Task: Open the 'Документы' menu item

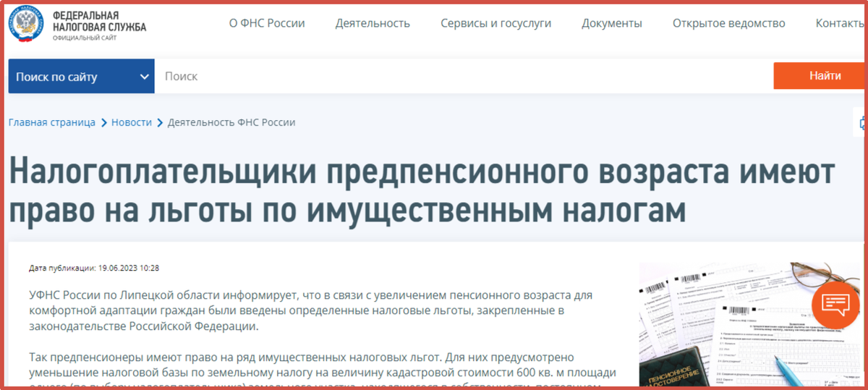Action: [612, 23]
